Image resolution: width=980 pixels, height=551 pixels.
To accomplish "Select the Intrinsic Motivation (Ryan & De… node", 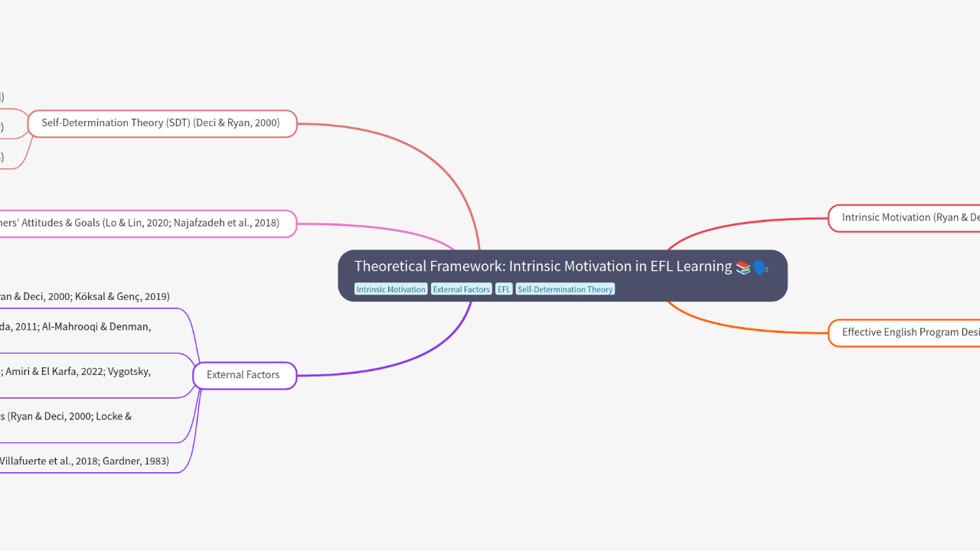I will point(904,218).
